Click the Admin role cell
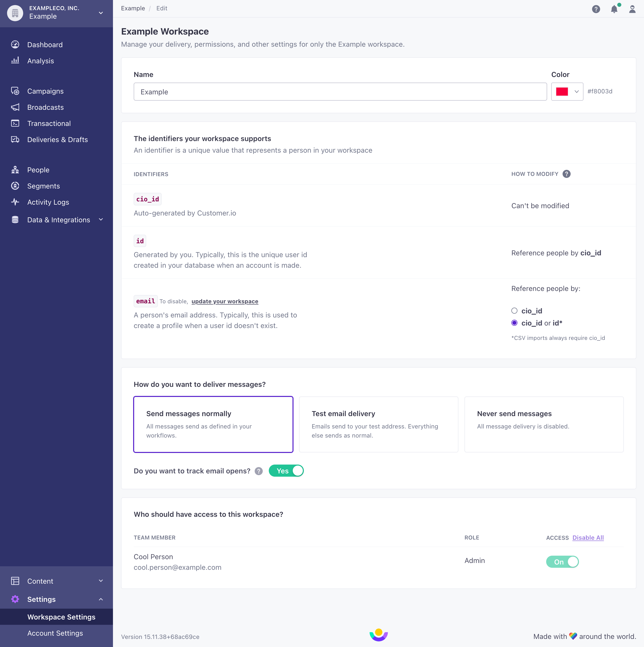 tap(475, 561)
